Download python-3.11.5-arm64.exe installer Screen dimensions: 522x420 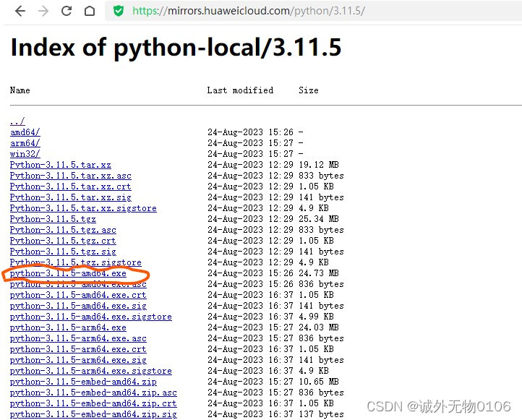point(68,327)
